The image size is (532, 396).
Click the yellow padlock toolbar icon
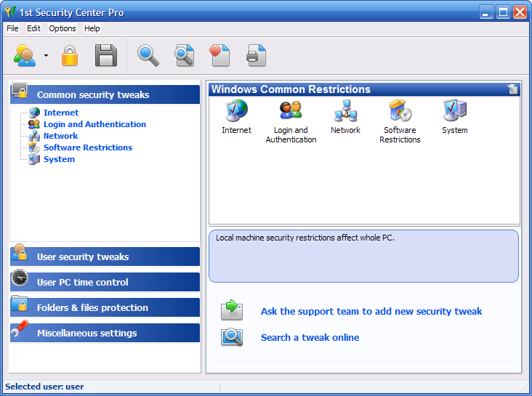(70, 56)
